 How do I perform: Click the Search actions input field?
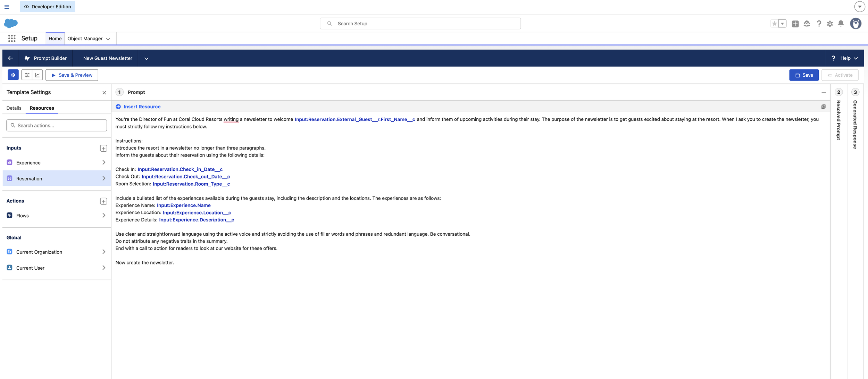pos(57,126)
